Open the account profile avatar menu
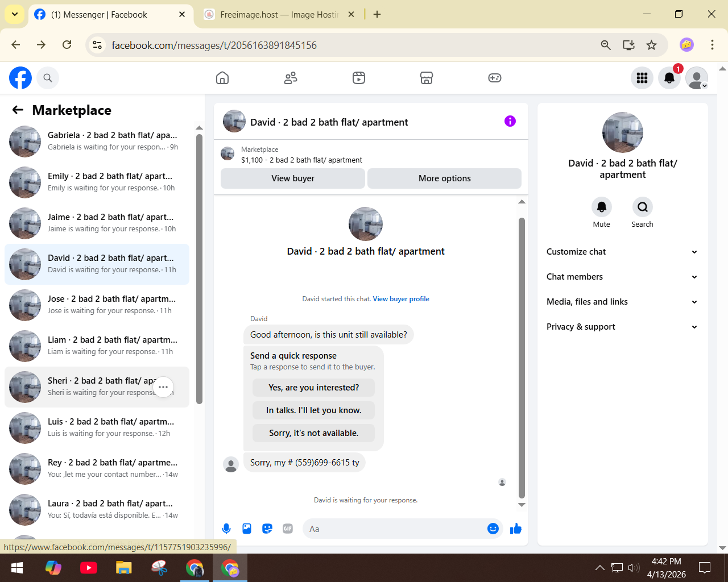 click(697, 78)
